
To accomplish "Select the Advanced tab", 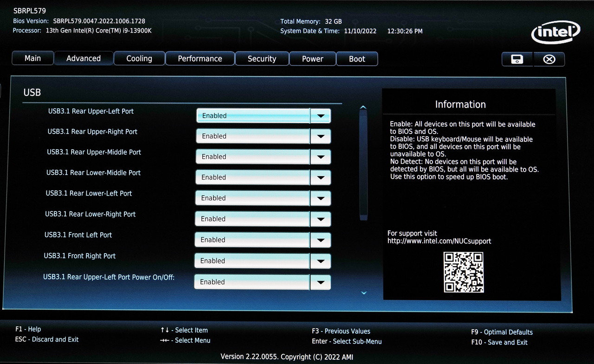I will (x=84, y=58).
